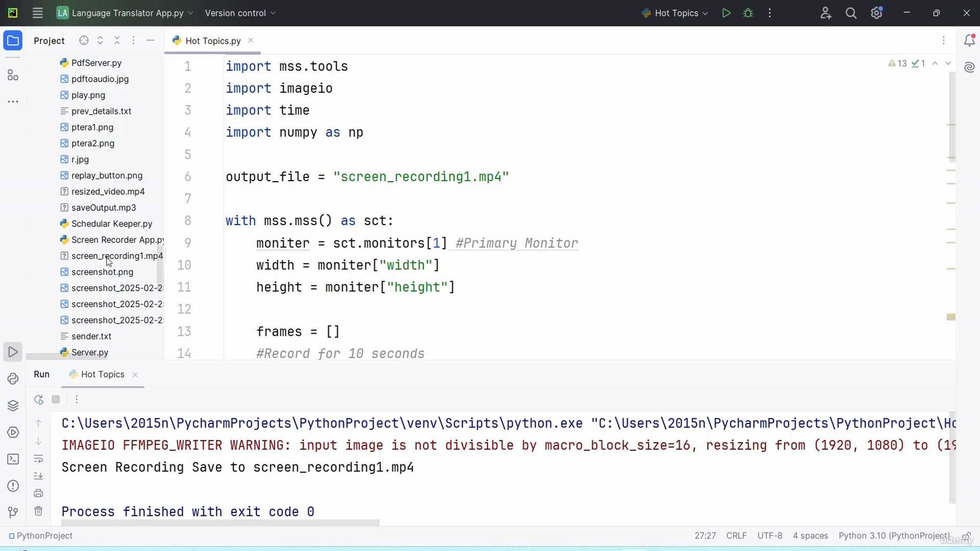
Task: Toggle scroll to end of console
Action: 38,476
